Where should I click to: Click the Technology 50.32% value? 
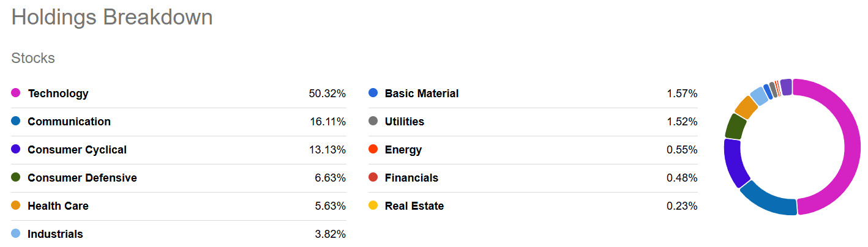point(327,94)
